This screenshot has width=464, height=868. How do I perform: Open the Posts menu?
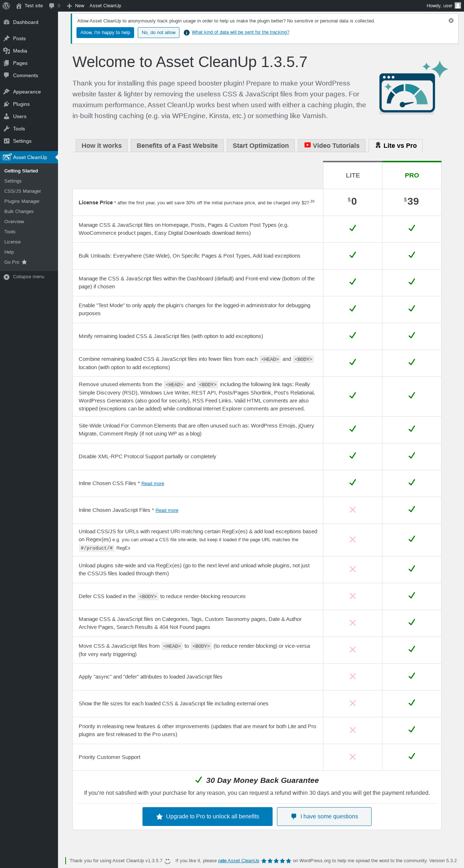(x=29, y=38)
